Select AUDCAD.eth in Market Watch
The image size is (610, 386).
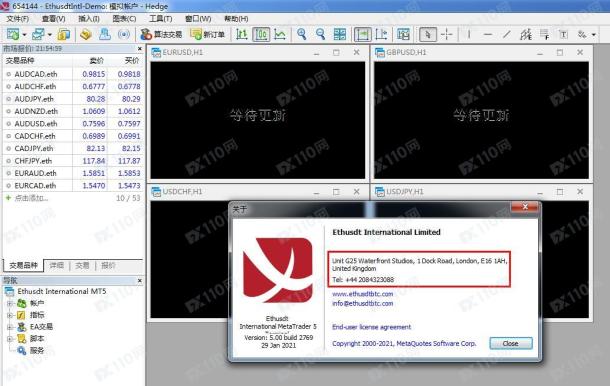(73, 74)
